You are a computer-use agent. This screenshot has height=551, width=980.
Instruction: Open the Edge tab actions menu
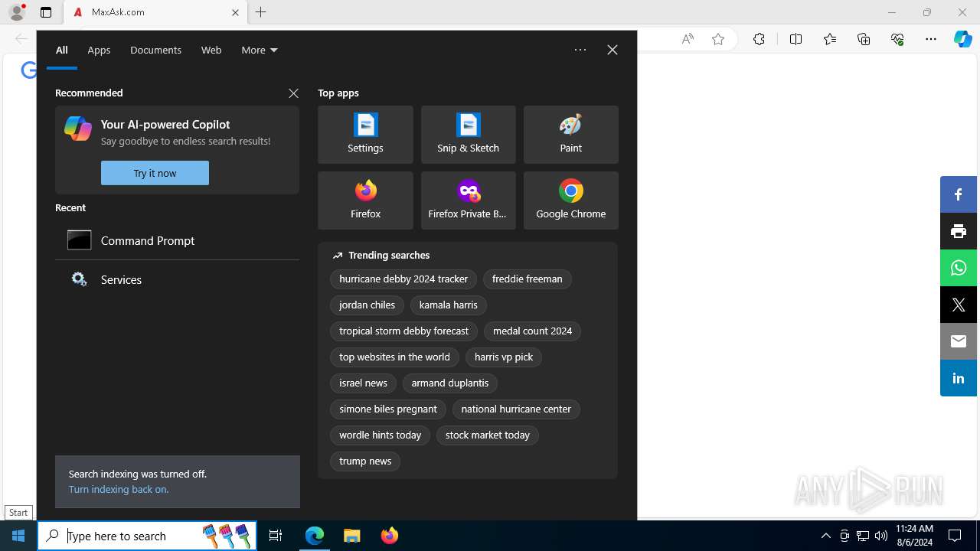coord(46,12)
